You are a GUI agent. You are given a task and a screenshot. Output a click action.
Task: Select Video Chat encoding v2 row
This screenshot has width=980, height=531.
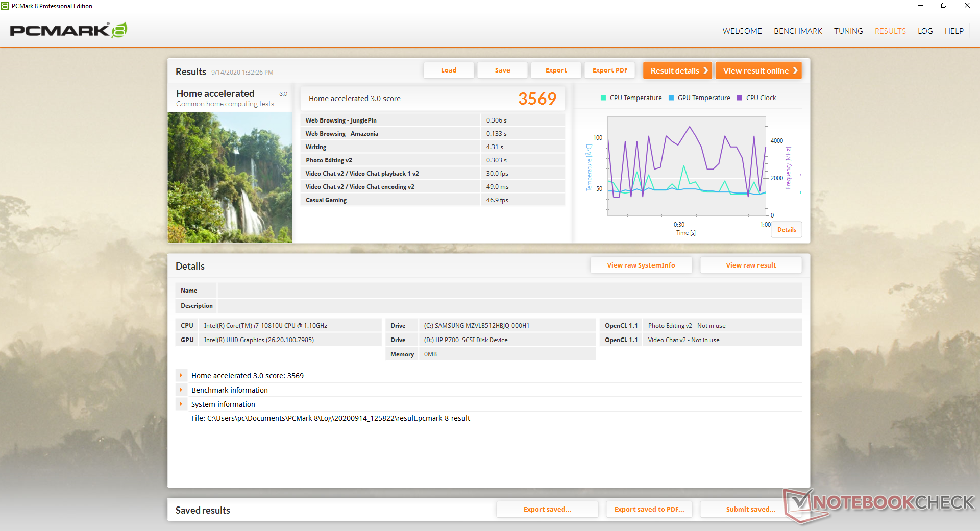433,187
